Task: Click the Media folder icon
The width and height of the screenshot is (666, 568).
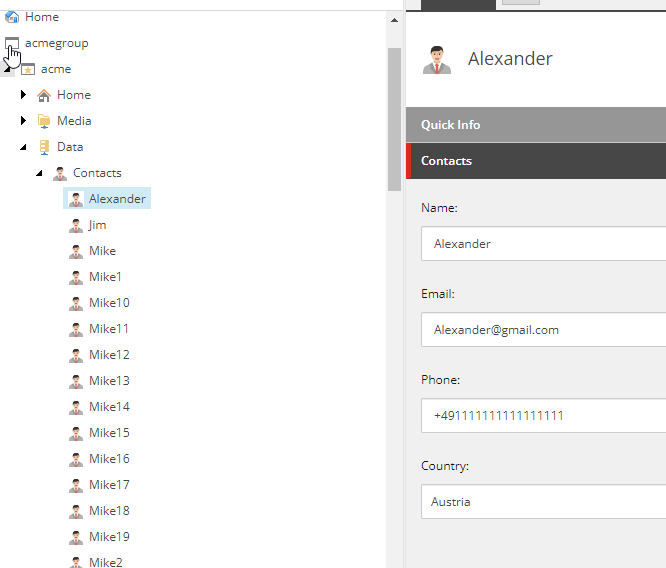Action: click(44, 121)
